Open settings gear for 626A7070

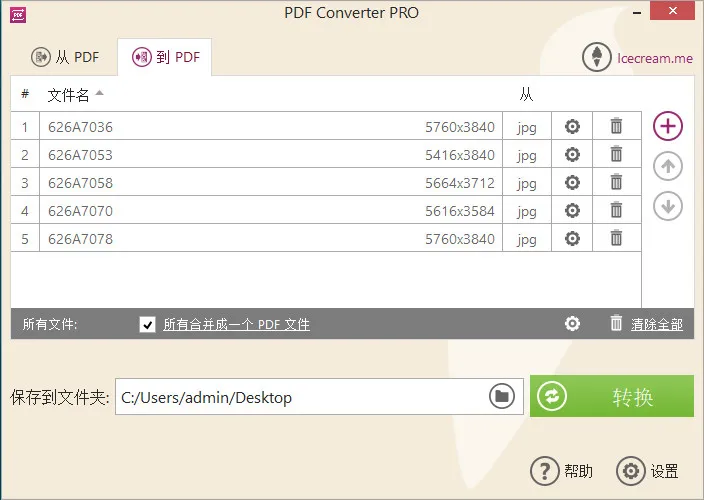pyautogui.click(x=572, y=210)
